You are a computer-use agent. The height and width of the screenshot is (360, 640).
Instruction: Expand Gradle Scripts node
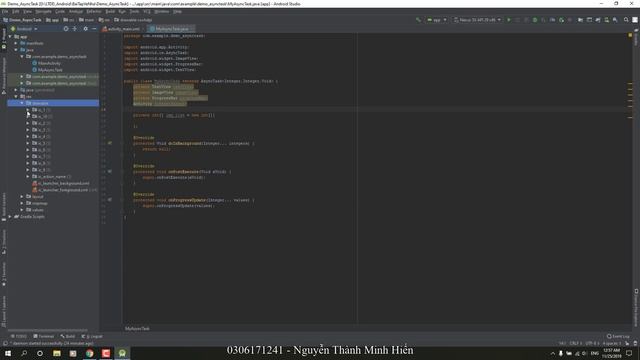click(x=10, y=216)
